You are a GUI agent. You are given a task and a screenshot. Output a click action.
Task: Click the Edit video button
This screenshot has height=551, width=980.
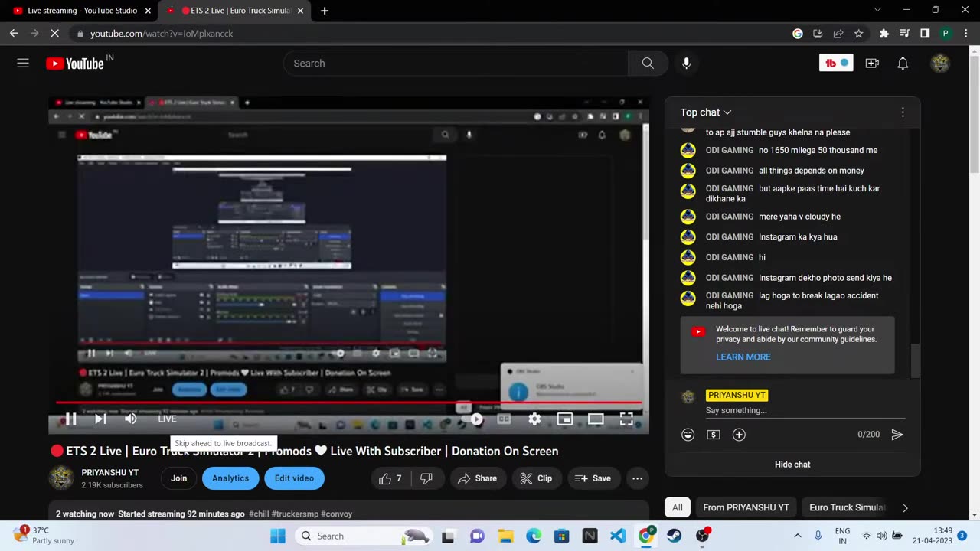[294, 478]
